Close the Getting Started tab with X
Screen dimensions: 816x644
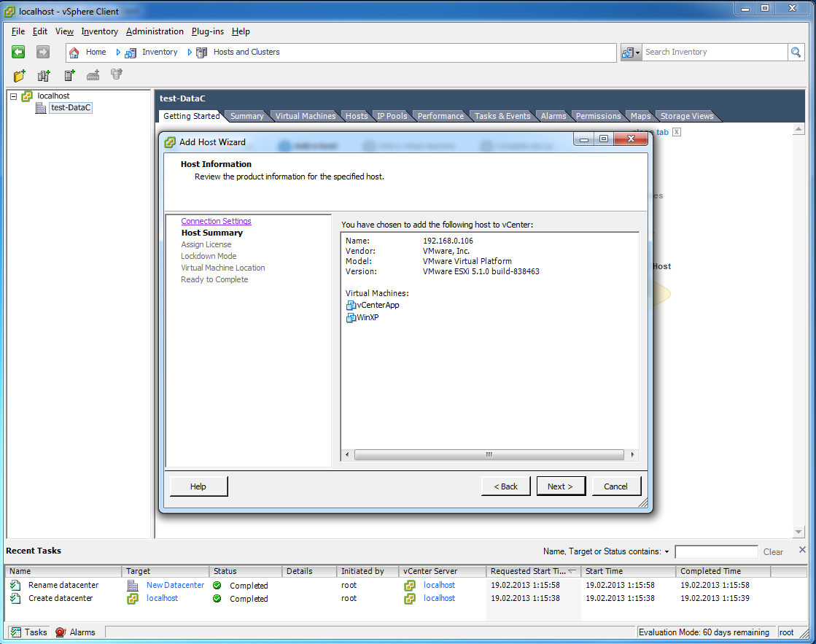point(677,132)
